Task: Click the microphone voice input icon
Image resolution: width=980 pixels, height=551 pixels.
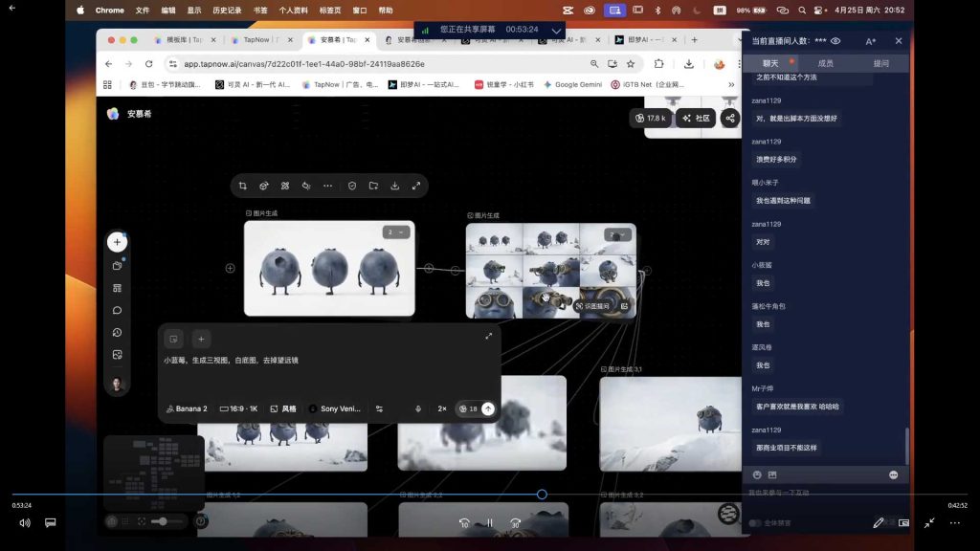Action: click(418, 408)
